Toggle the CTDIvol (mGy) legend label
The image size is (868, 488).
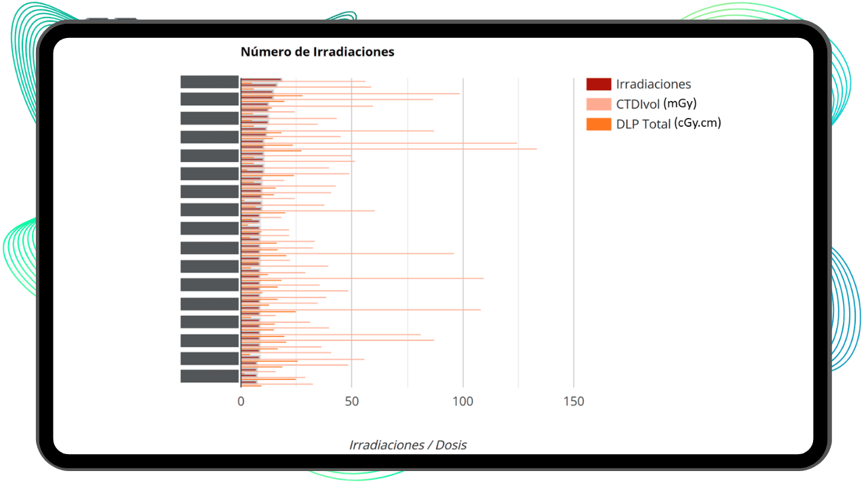pos(656,104)
